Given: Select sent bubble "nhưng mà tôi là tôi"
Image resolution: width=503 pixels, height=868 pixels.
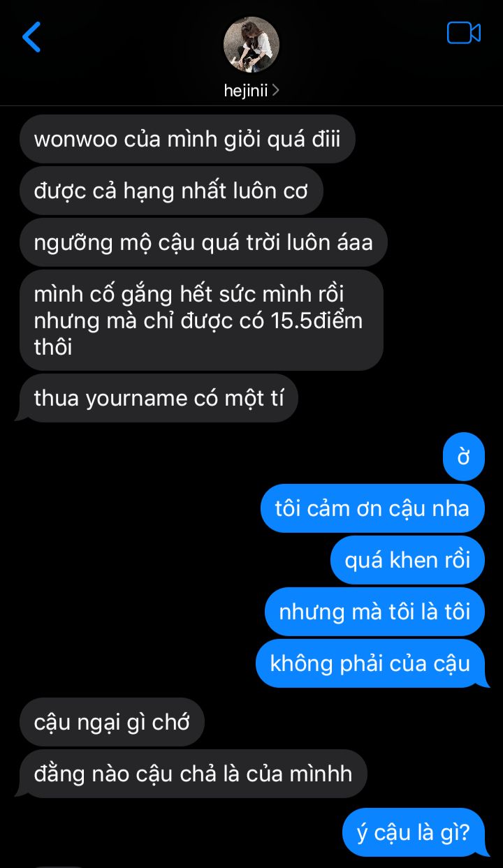Looking at the screenshot, I should 374,612.
